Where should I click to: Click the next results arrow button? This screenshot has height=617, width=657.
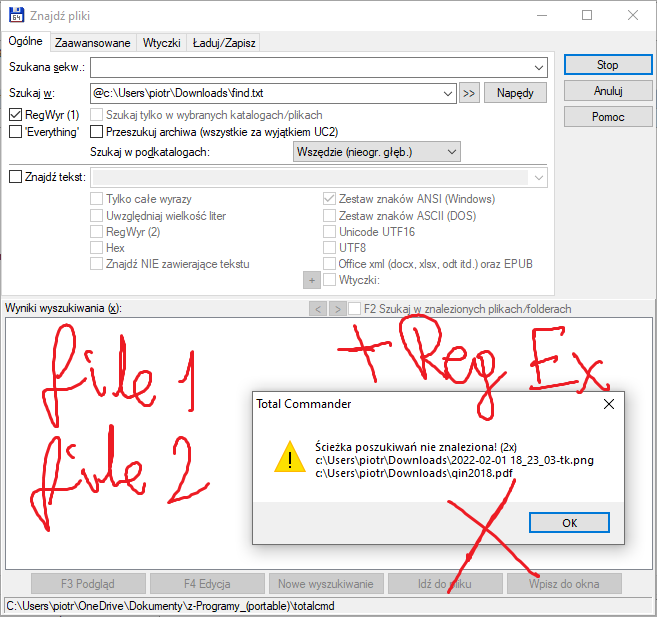coord(337,309)
